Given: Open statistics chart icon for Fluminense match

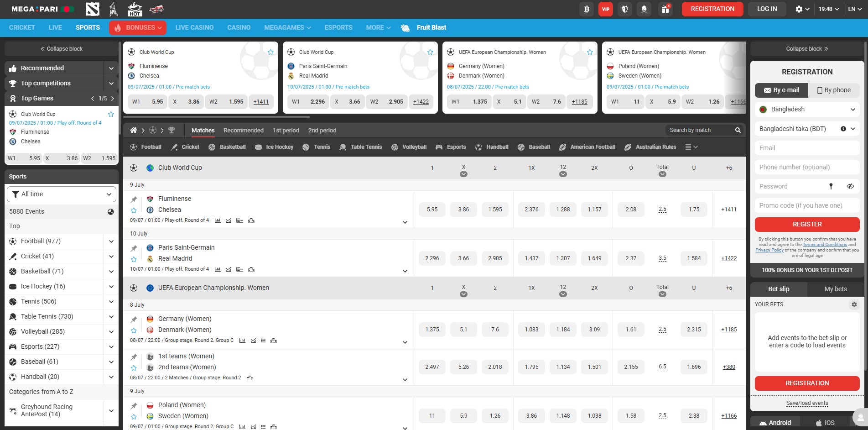Looking at the screenshot, I should [x=218, y=220].
